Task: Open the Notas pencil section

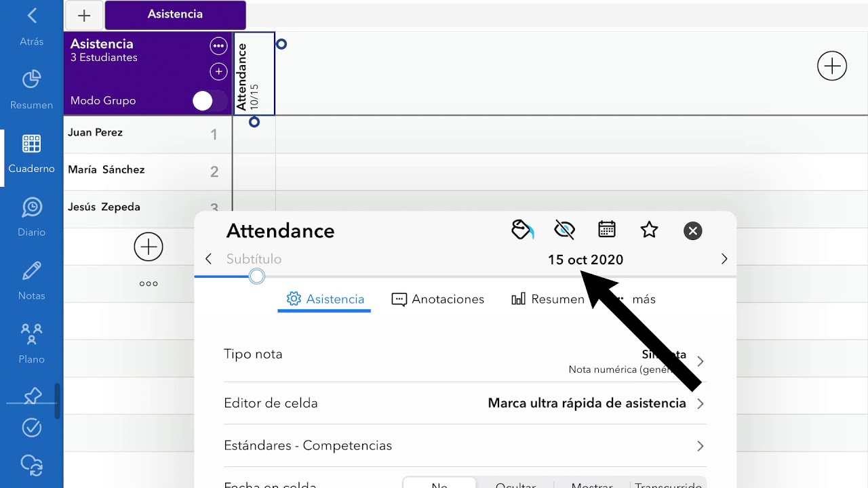Action: (x=31, y=281)
